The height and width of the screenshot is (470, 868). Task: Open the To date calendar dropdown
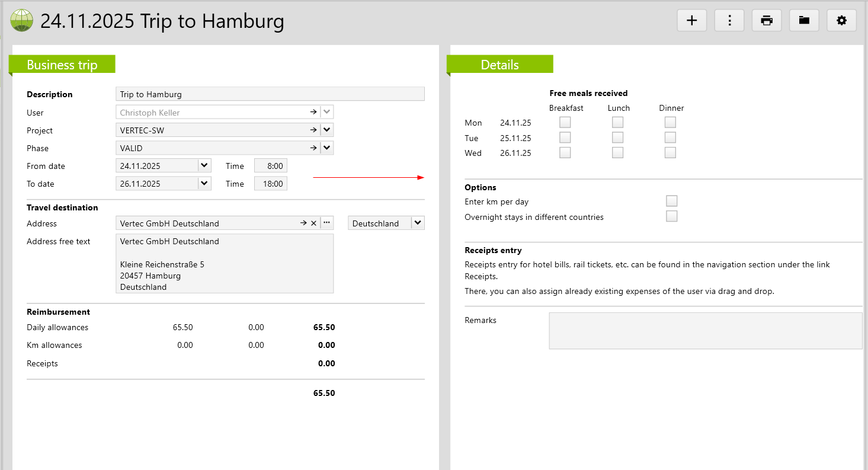click(204, 184)
